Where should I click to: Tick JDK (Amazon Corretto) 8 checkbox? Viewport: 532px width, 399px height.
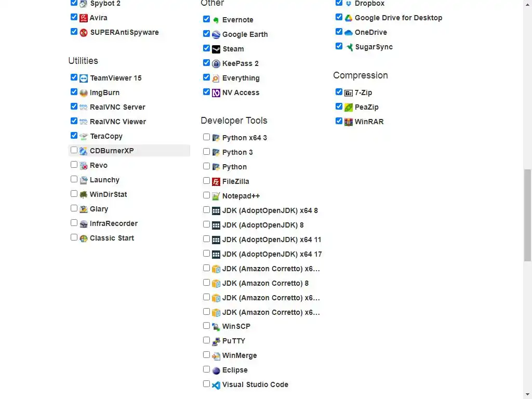pyautogui.click(x=206, y=283)
